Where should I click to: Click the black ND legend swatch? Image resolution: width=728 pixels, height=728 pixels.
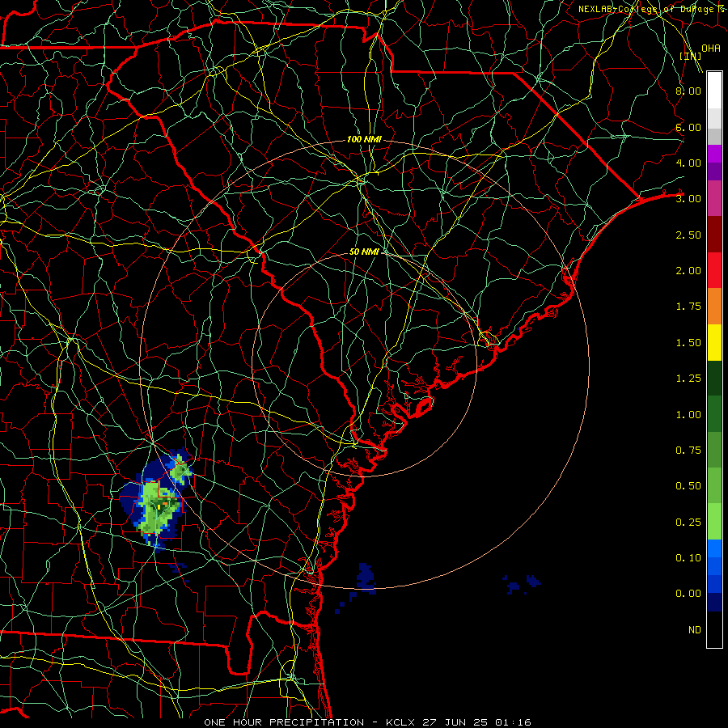tap(714, 629)
